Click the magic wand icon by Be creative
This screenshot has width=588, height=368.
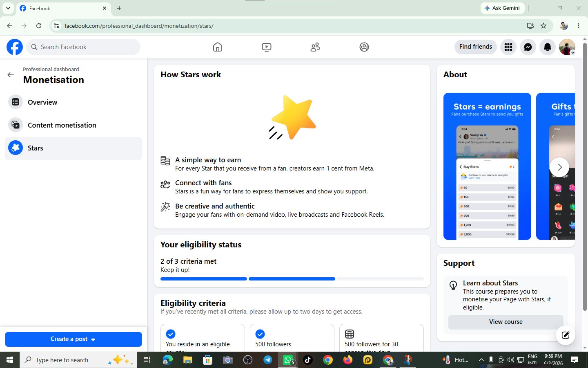point(165,207)
